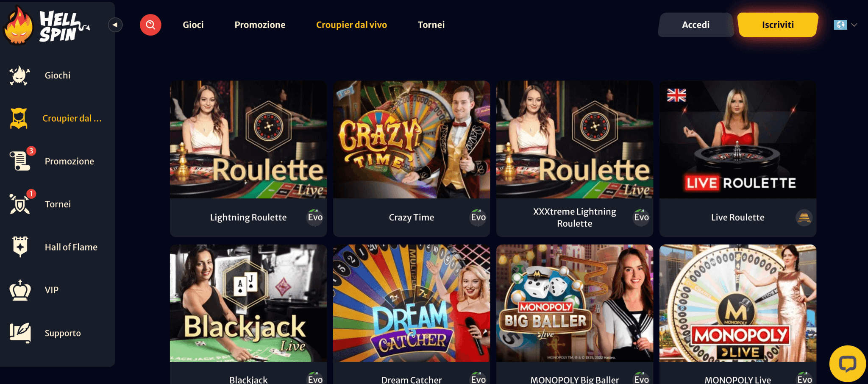Select Croupier dal vivo in top navigation
The width and height of the screenshot is (868, 384).
pyautogui.click(x=351, y=25)
